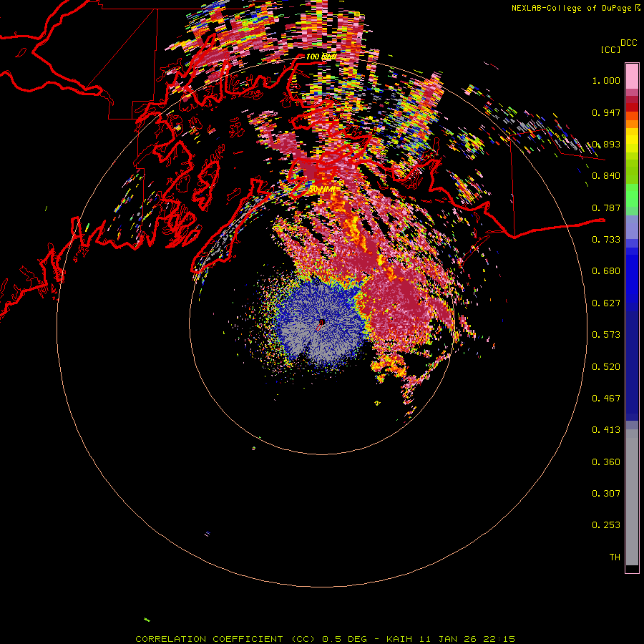
Task: Select the 0.307 scale value
Action: tap(606, 494)
